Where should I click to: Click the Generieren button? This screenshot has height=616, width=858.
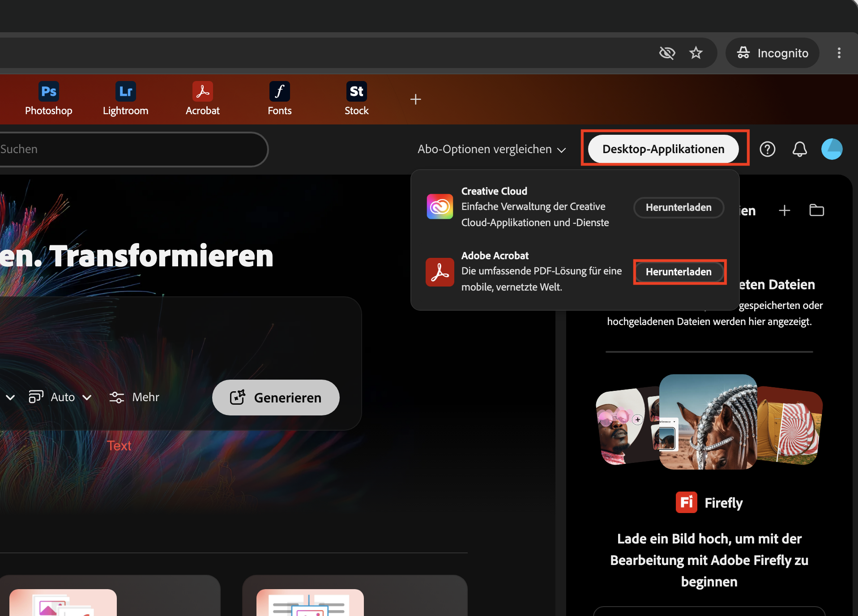[x=276, y=398]
